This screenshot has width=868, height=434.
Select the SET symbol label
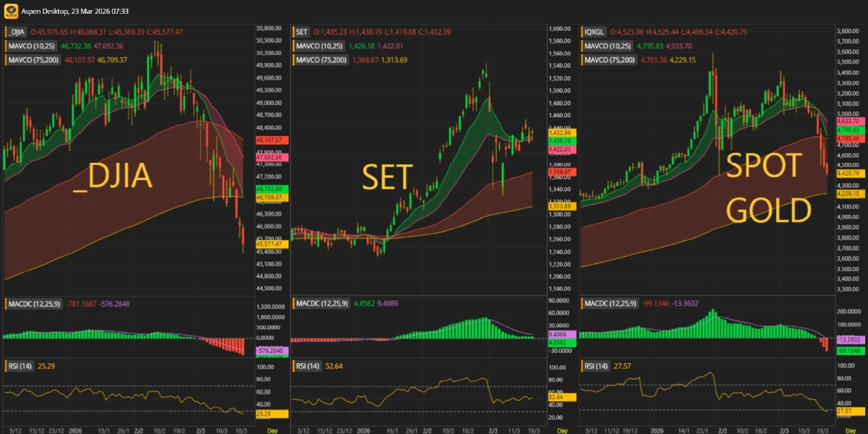302,32
